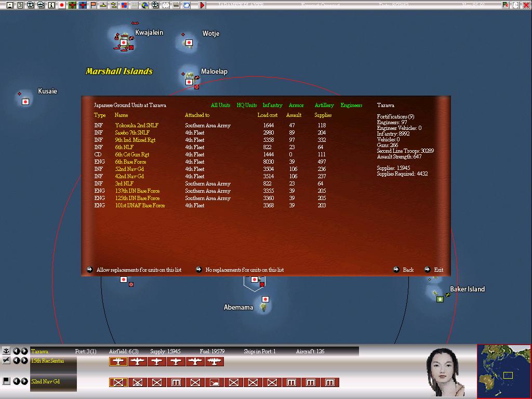Click the advisor portrait at bottom

click(445, 373)
